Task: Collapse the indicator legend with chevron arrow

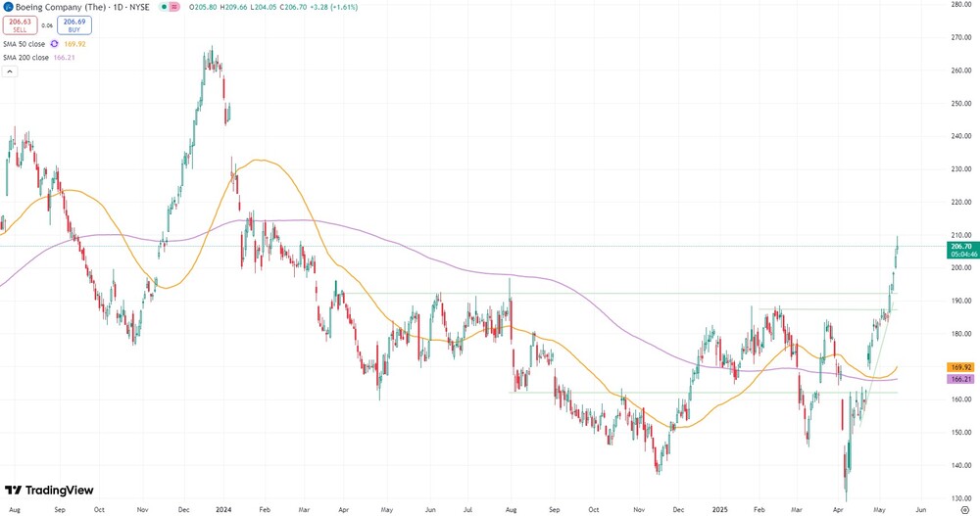Action: 10,71
